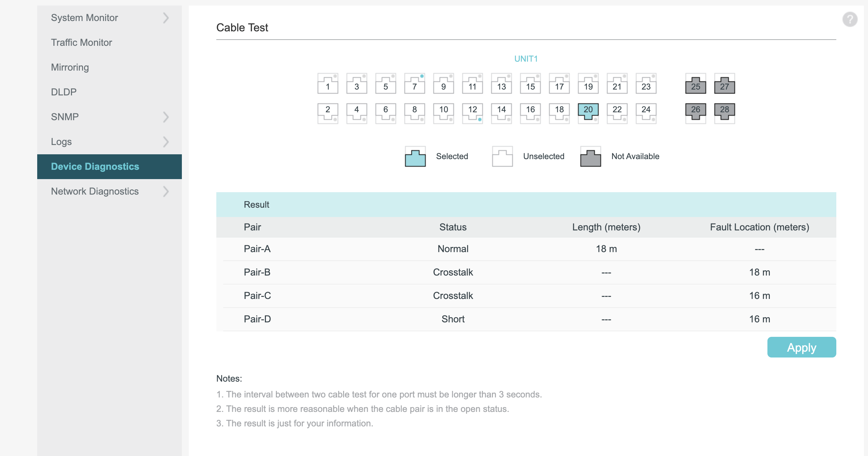Click the Apply button

coord(801,347)
